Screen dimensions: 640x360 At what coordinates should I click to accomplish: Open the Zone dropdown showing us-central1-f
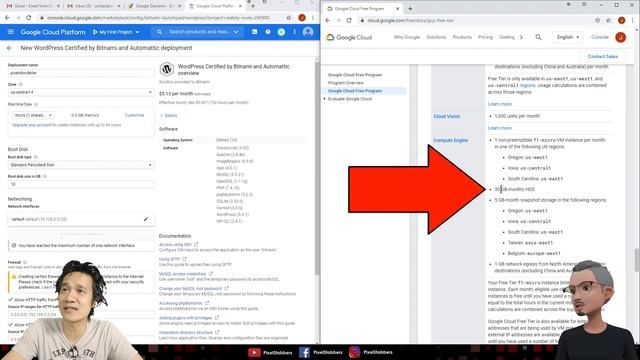click(x=81, y=92)
